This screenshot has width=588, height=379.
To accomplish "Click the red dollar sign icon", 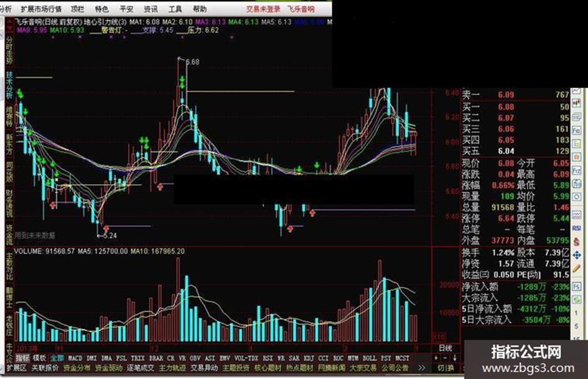I will coord(577,241).
